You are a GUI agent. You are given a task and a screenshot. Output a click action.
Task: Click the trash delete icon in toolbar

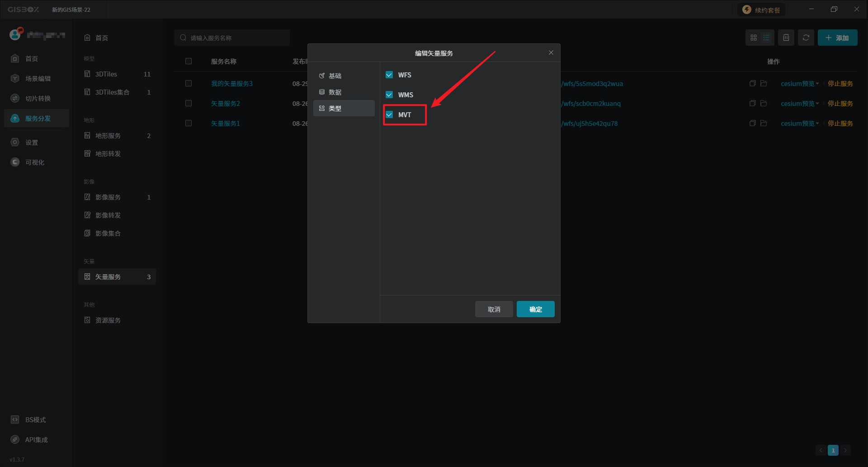click(786, 38)
